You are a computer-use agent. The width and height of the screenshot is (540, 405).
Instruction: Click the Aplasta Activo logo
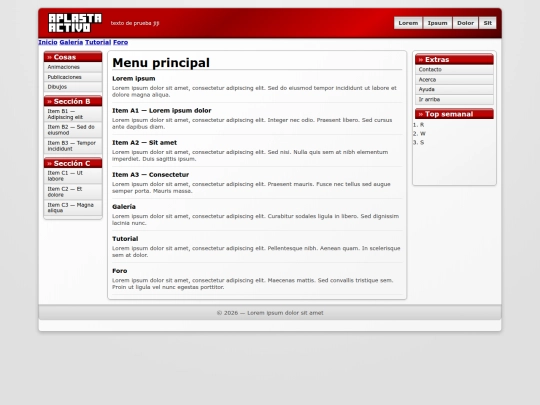tap(75, 23)
